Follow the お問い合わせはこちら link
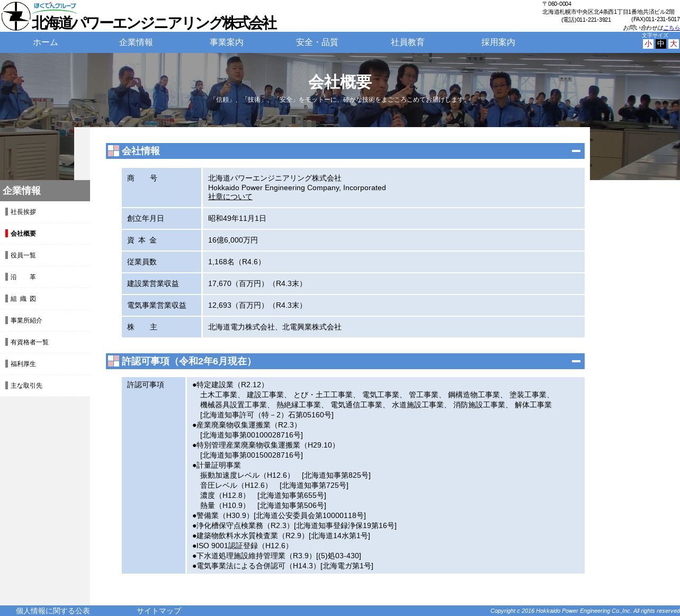Viewport: 680px width, 616px height. (672, 28)
